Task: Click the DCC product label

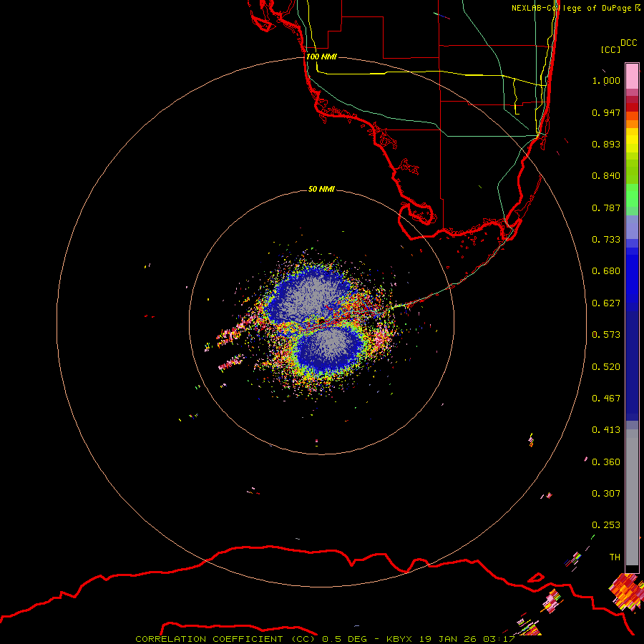Action: (x=628, y=43)
